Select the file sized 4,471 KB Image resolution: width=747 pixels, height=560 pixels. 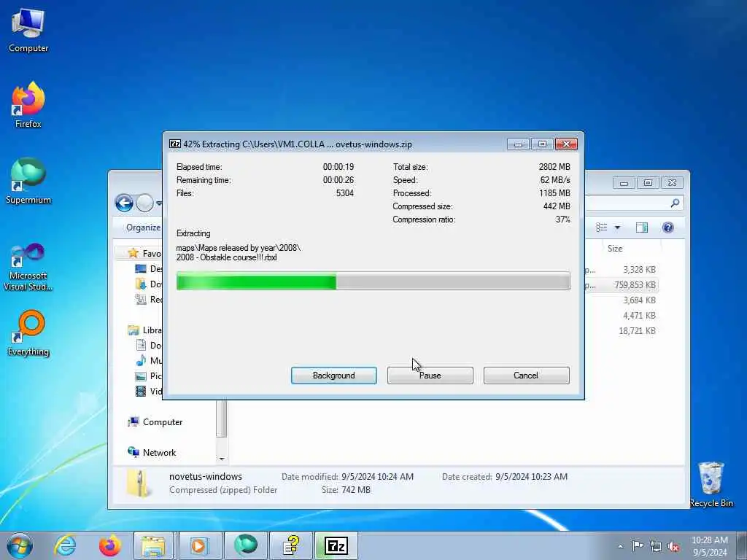pos(639,315)
